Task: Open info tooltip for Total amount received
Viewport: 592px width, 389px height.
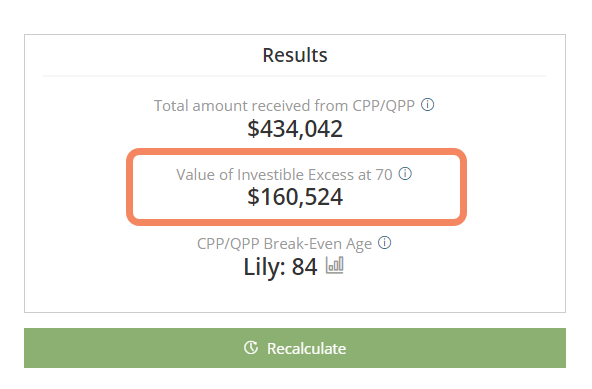Action: coord(427,105)
